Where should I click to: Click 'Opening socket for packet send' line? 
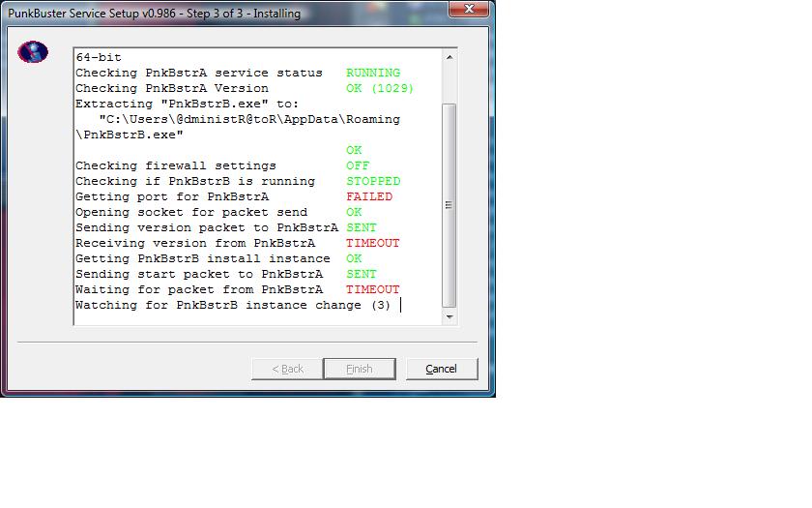tap(191, 213)
